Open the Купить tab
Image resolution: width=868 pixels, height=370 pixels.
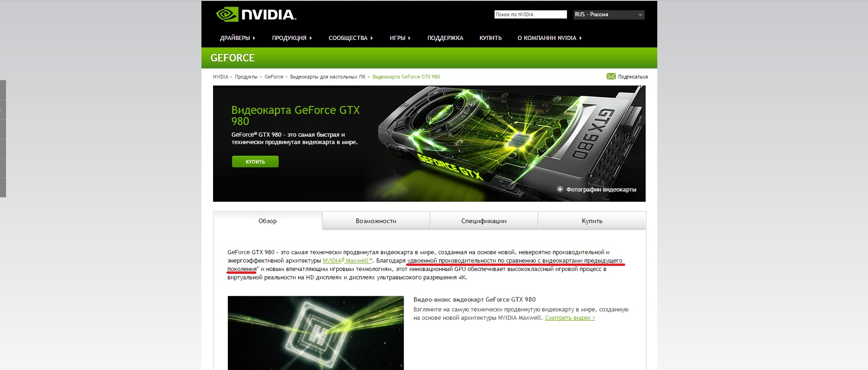[x=592, y=221]
